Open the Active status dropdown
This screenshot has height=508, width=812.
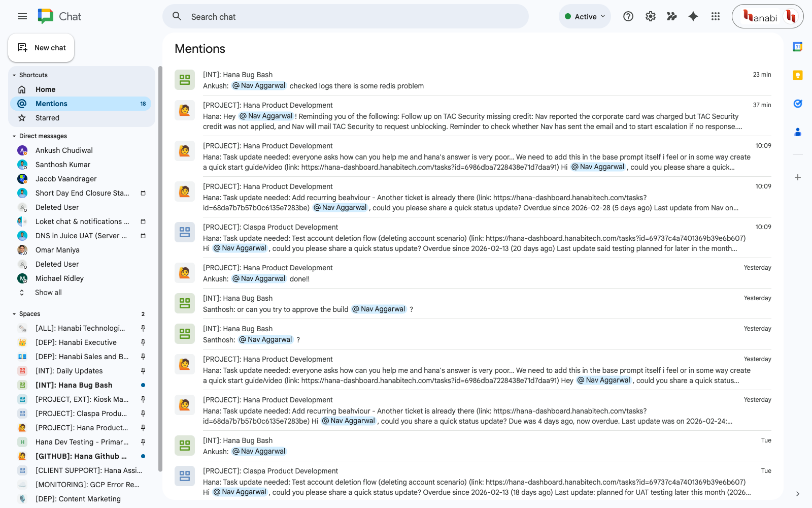point(585,16)
